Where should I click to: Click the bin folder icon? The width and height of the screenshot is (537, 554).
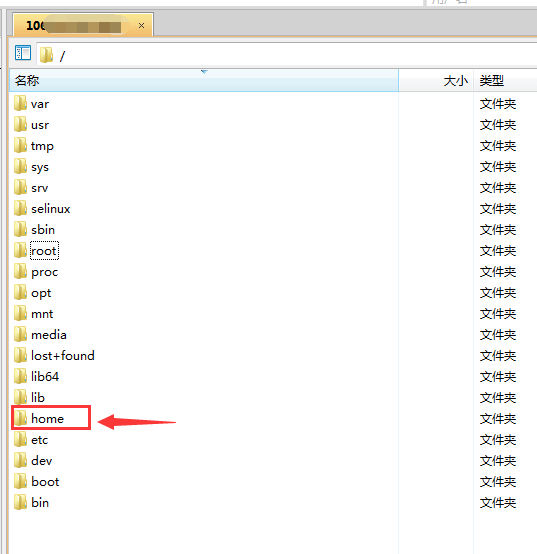[x=20, y=502]
